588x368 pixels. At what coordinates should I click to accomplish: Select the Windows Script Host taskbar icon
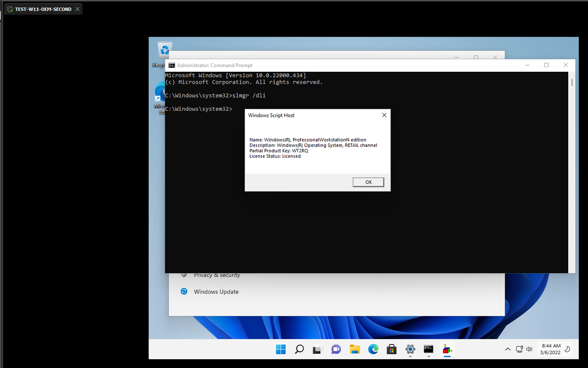(x=447, y=350)
